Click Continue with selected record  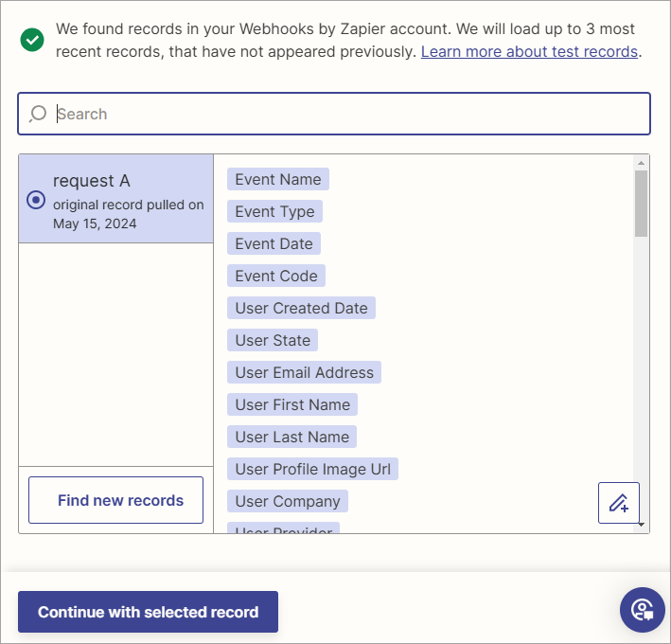coord(148,612)
